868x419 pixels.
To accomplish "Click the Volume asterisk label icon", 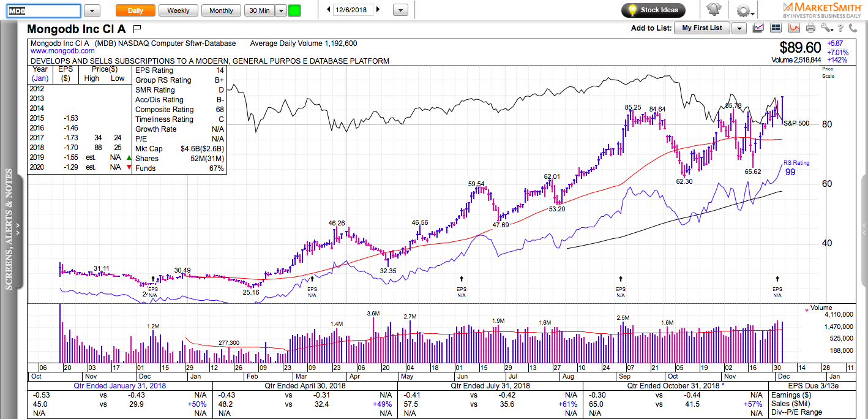I will (x=806, y=310).
